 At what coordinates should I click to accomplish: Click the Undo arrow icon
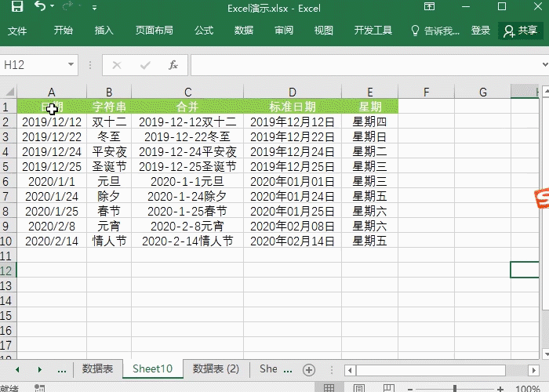(40, 6)
